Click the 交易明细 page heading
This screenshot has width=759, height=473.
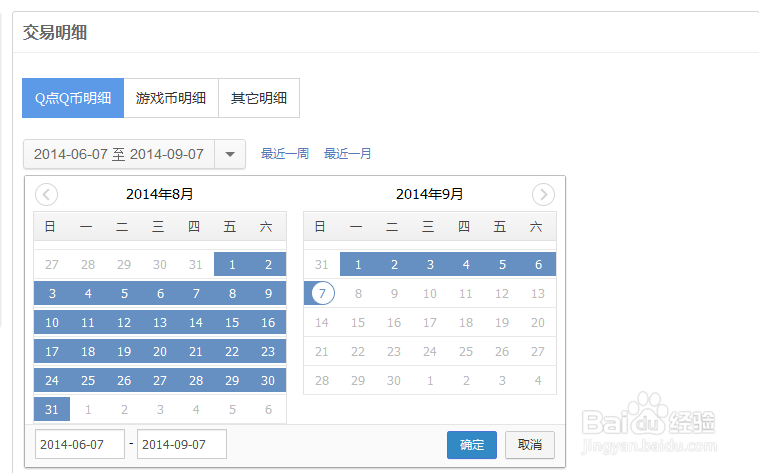point(55,32)
